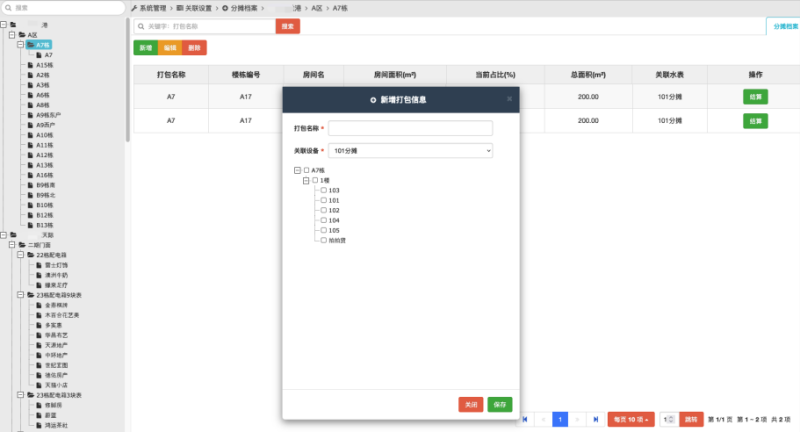Open the 关联设备 dropdown showing 101分摊

tap(411, 150)
